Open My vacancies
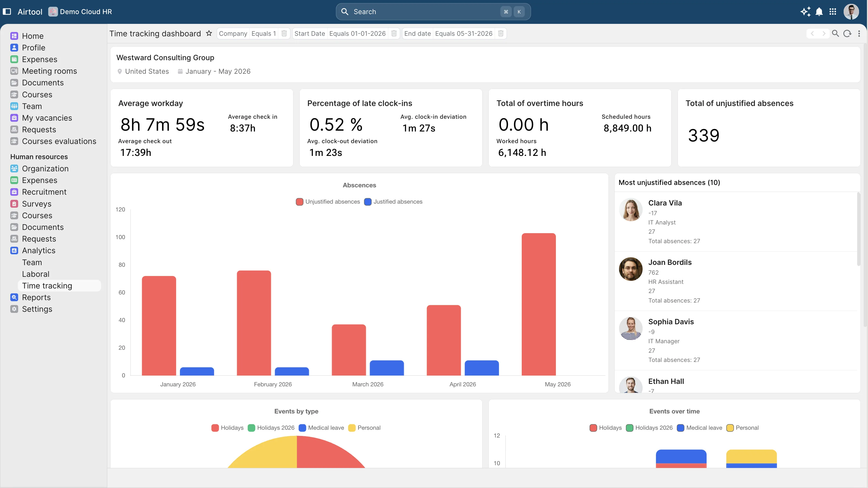 (x=47, y=118)
